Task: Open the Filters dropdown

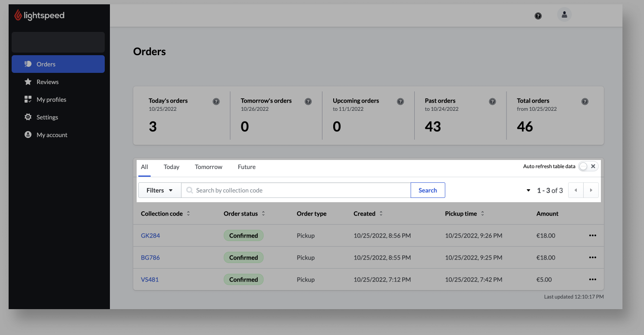Action: (159, 190)
